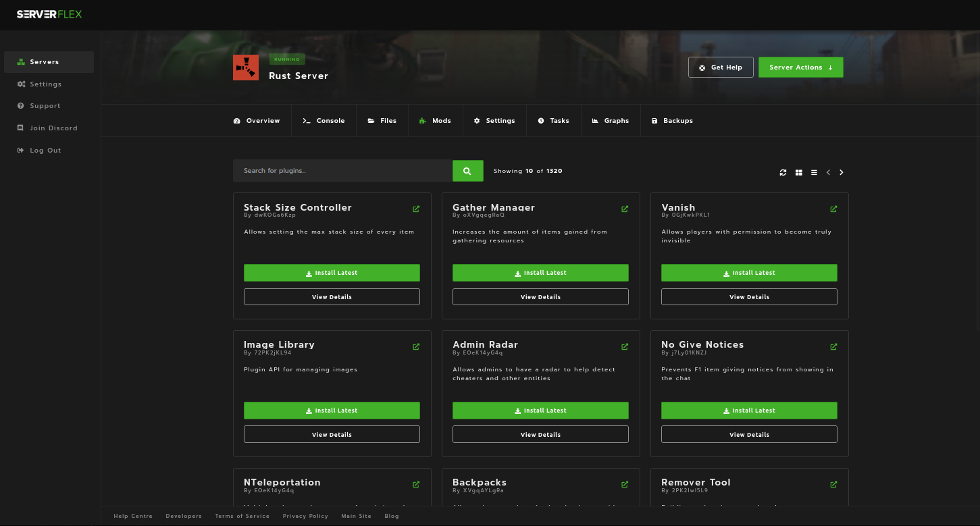Open Gather Manager external link icon
The width and height of the screenshot is (980, 526).
click(625, 209)
